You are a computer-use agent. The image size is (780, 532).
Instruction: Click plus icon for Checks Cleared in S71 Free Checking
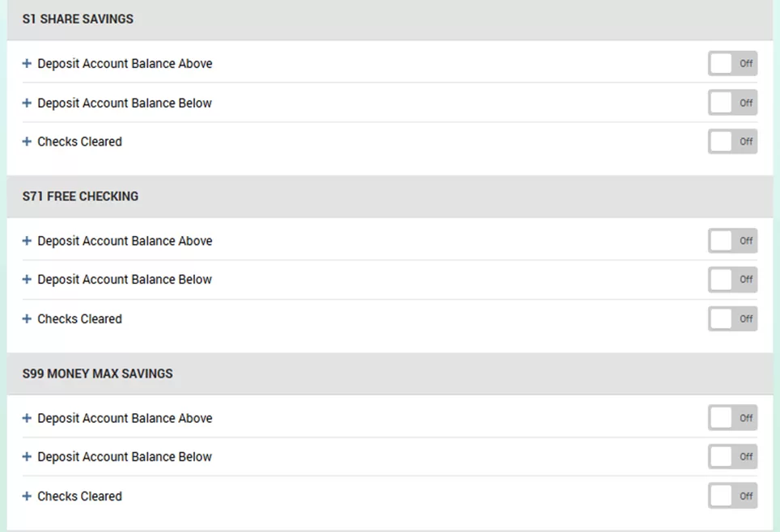pos(27,319)
